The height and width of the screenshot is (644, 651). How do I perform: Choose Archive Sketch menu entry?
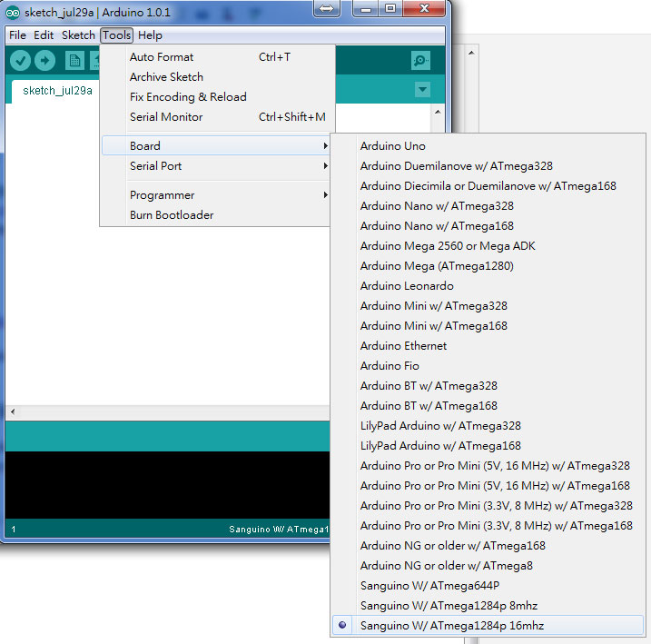[216, 77]
